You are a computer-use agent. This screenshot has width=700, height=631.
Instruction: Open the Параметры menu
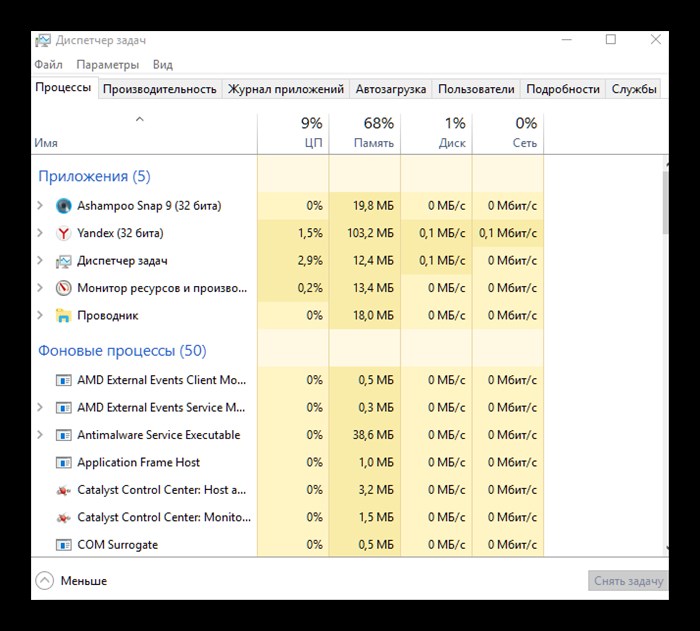108,65
